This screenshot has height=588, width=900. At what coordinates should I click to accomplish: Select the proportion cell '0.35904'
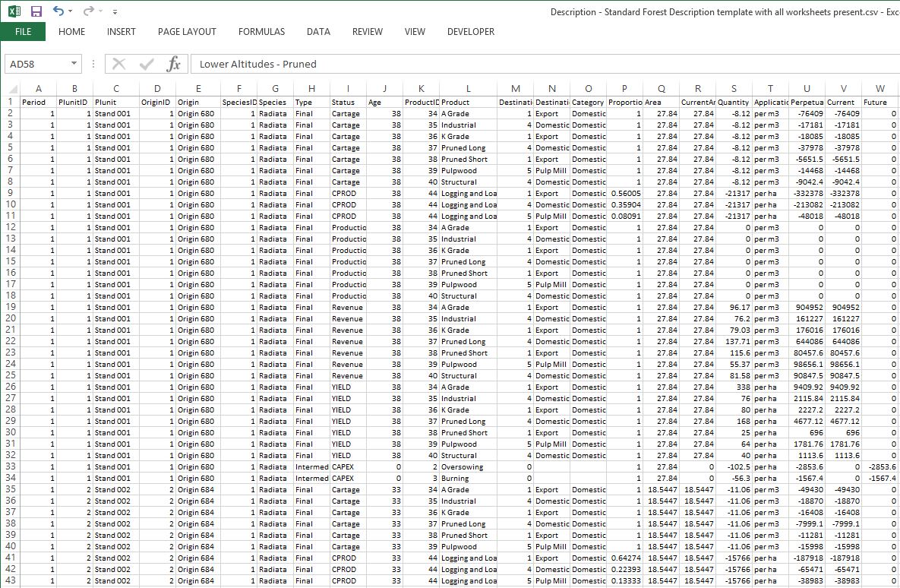(x=624, y=205)
